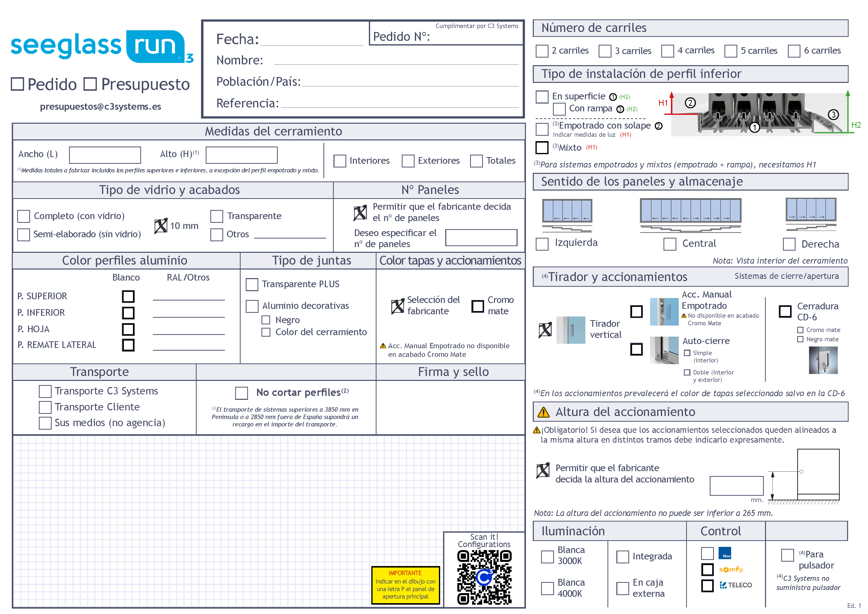Select the 5 carriles checkbox
This screenshot has width=868, height=614.
[x=731, y=51]
